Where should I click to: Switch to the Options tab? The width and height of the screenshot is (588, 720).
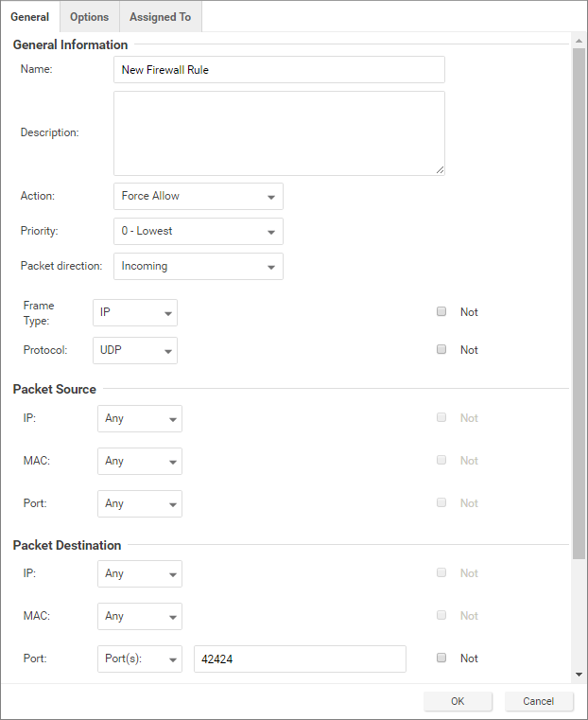pos(89,17)
